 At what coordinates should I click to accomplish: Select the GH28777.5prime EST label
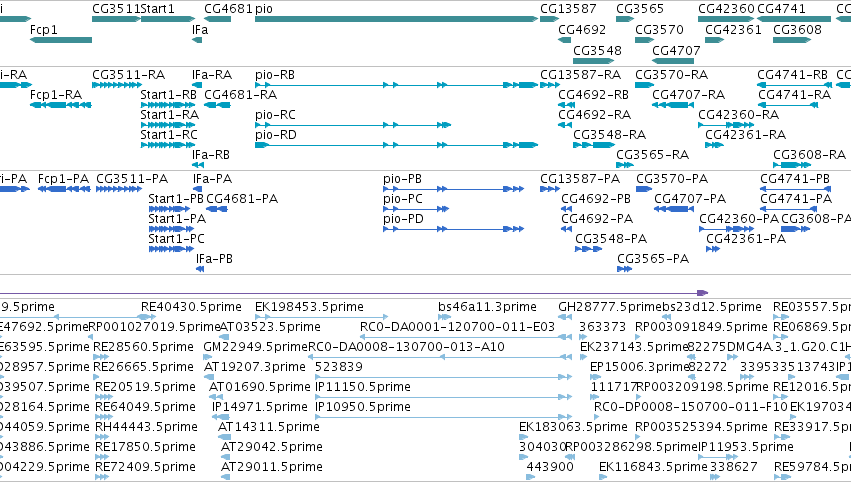pos(610,307)
